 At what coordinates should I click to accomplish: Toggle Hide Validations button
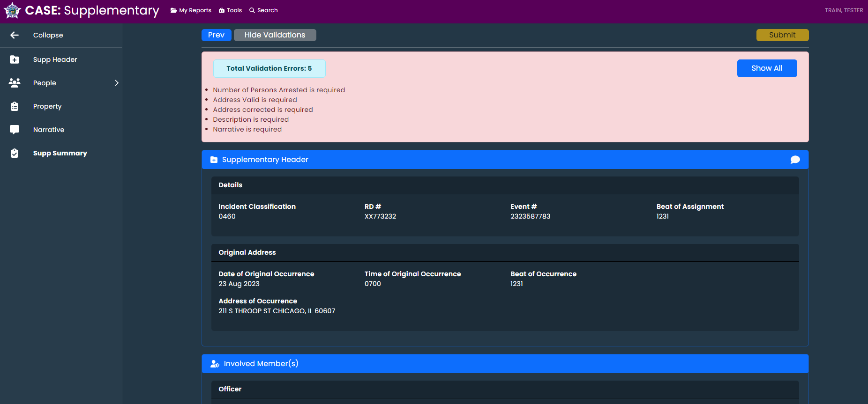tap(275, 35)
